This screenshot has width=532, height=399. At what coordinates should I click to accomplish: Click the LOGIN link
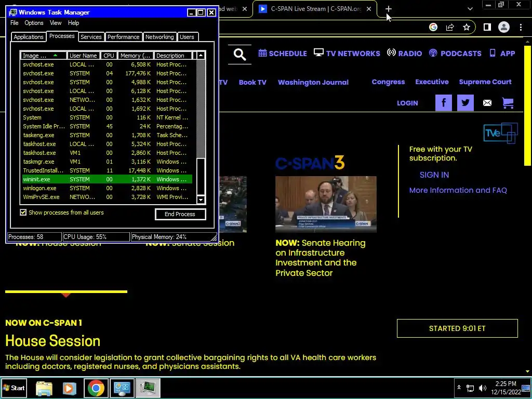pos(407,103)
